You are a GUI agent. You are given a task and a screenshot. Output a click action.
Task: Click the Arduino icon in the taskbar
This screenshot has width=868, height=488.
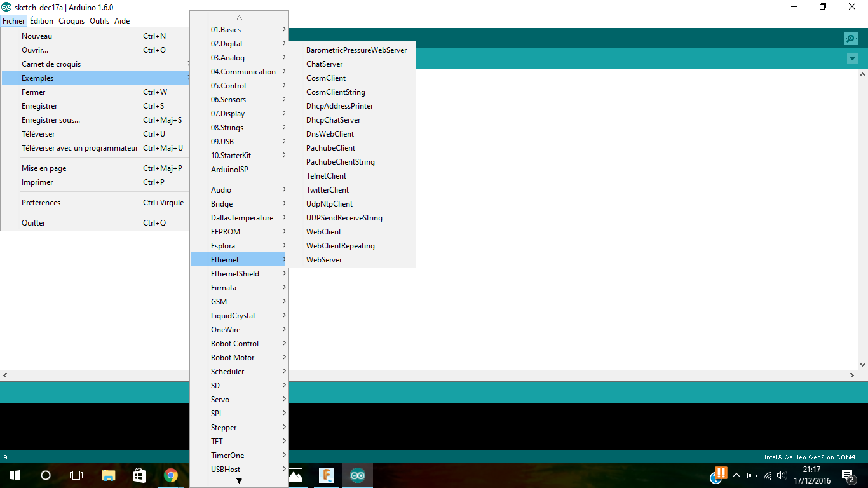point(358,475)
